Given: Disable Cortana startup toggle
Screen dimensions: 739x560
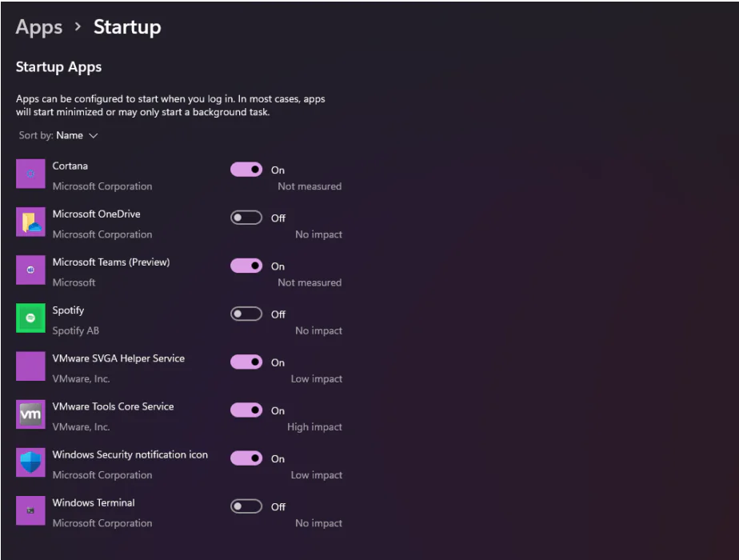Looking at the screenshot, I should (x=246, y=170).
